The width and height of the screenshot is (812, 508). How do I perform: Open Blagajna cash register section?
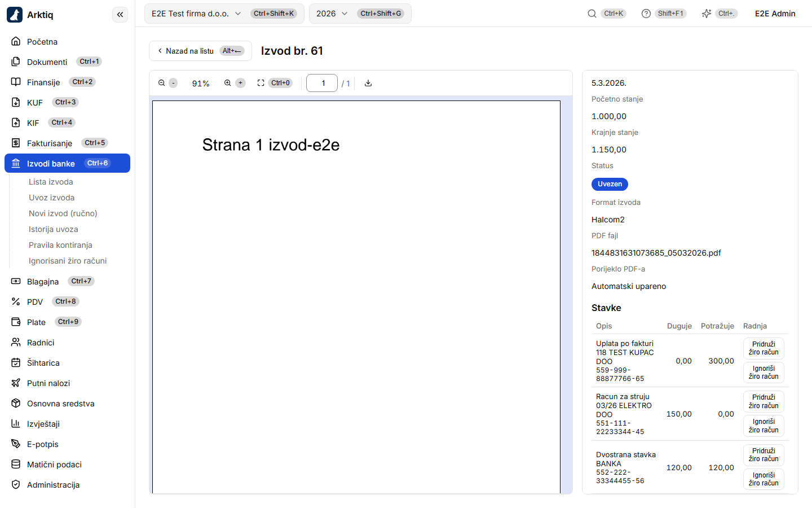tap(67, 281)
